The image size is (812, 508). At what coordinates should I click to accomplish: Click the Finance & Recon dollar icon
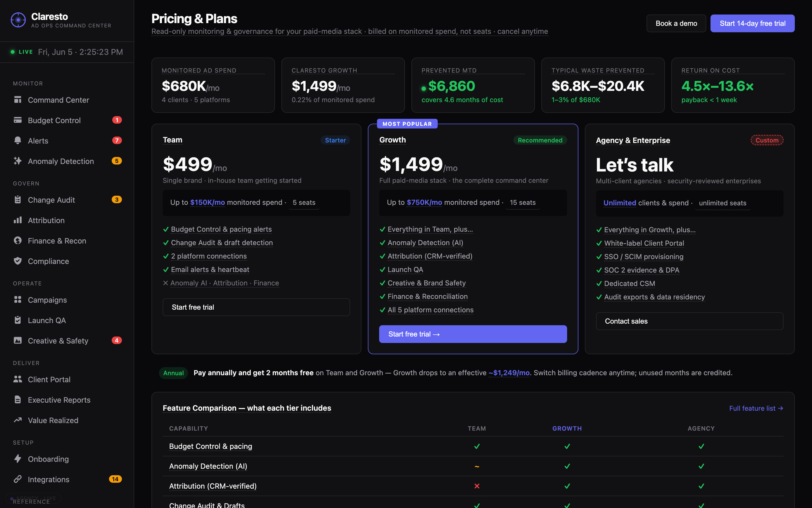[x=18, y=241]
